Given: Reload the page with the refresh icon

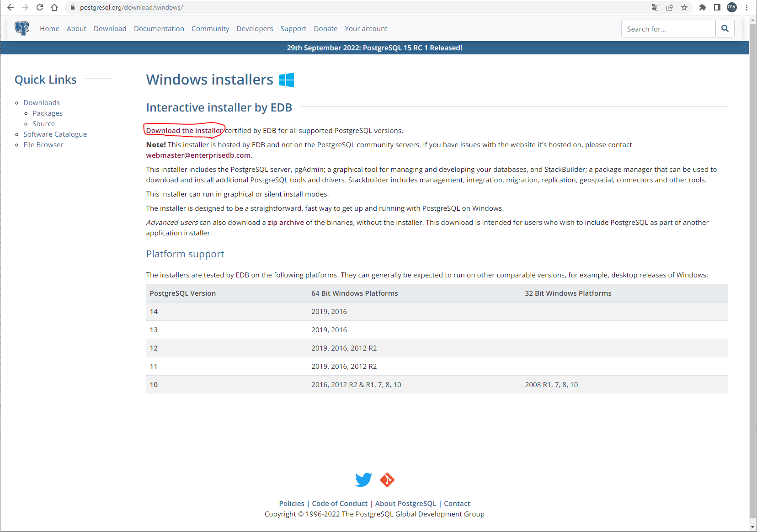Looking at the screenshot, I should click(40, 7).
